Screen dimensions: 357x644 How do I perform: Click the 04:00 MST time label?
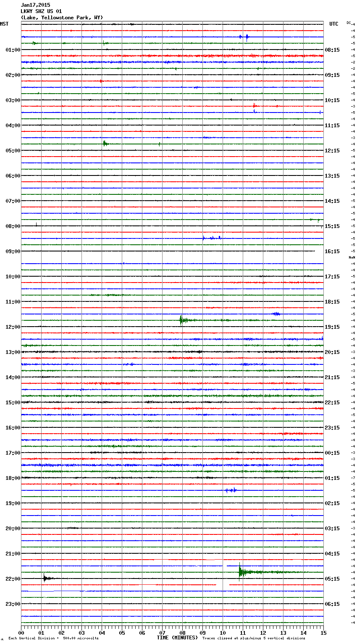[13, 125]
